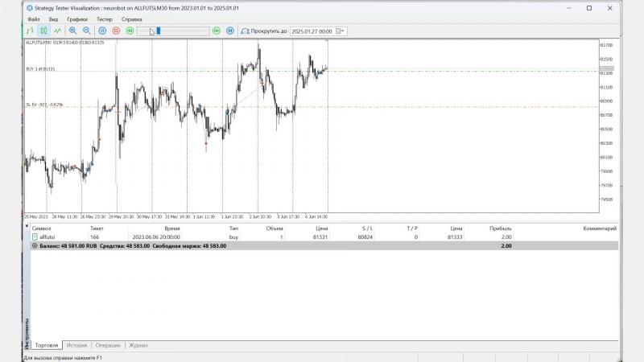Minimize the Strategy Tester window
Viewport: 644px width, 362px height.
click(x=569, y=8)
